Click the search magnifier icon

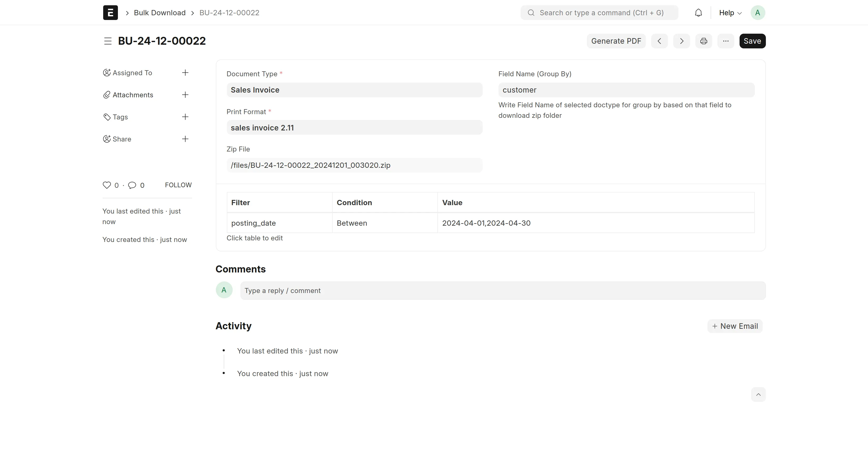531,13
